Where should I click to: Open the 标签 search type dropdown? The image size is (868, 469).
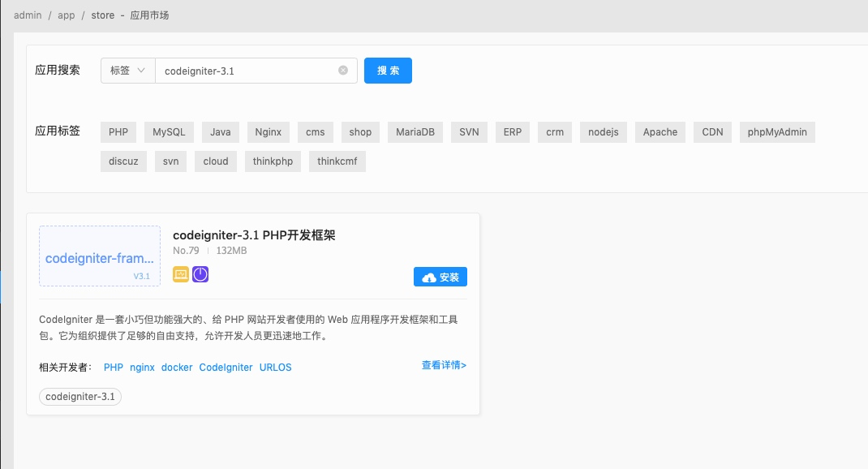[x=128, y=71]
